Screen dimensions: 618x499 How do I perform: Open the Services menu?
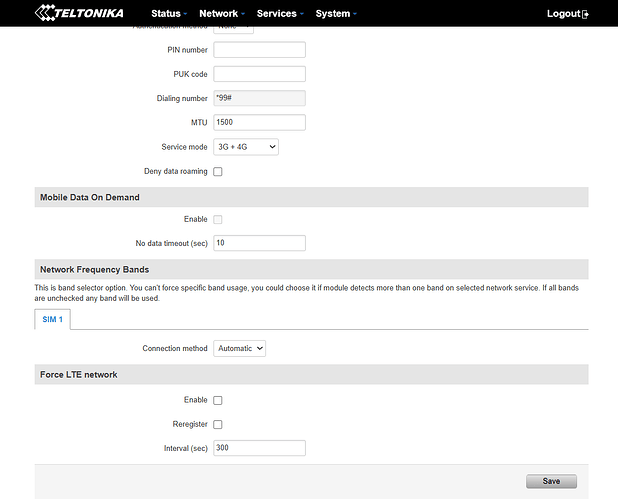tap(280, 14)
